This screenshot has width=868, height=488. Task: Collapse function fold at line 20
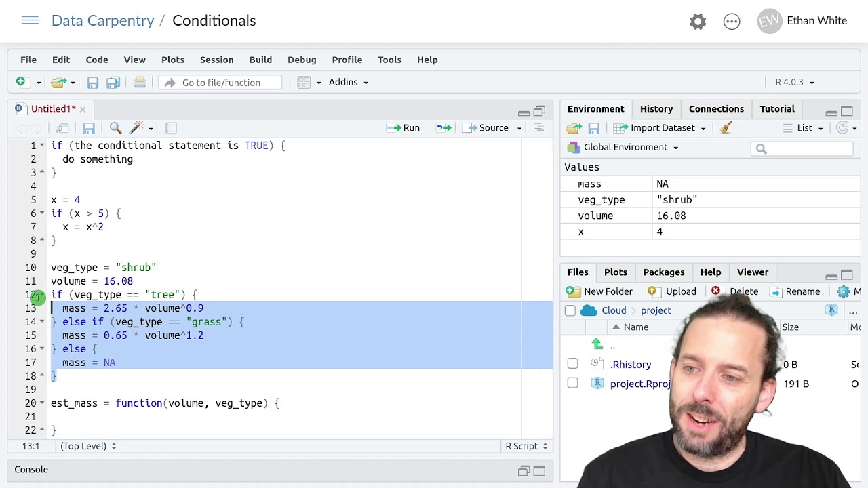[x=42, y=403]
